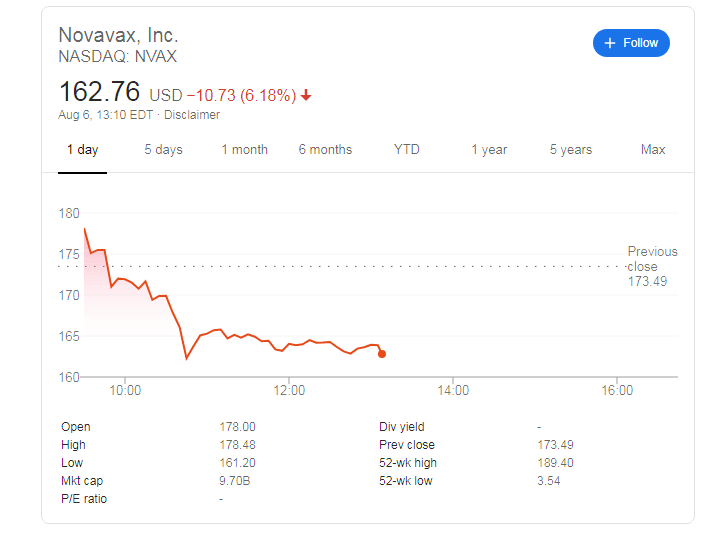Select the 1 year tab
The width and height of the screenshot is (711, 535).
pyautogui.click(x=489, y=150)
